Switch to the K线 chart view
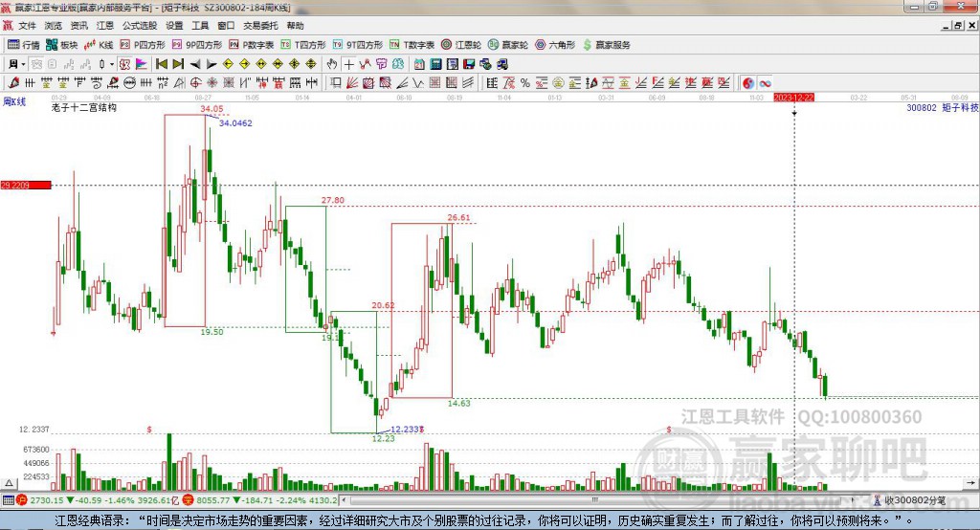The width and height of the screenshot is (980, 530). pos(99,45)
